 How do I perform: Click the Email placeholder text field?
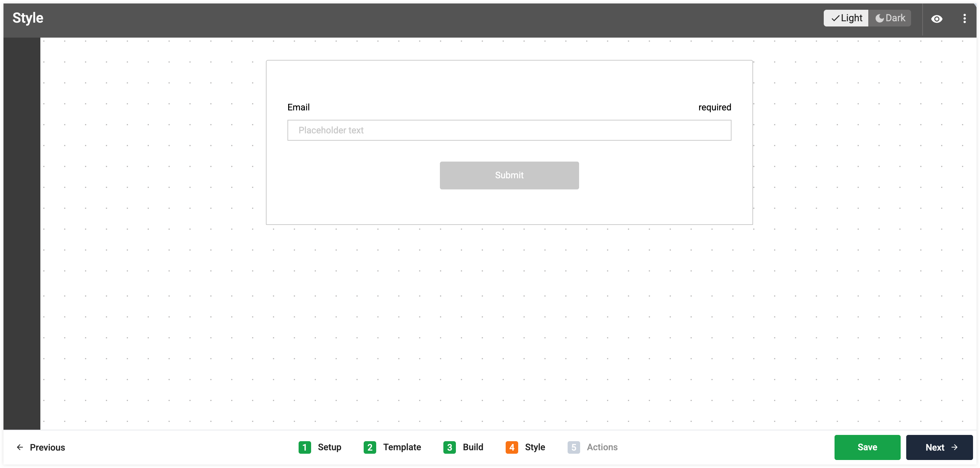point(509,130)
